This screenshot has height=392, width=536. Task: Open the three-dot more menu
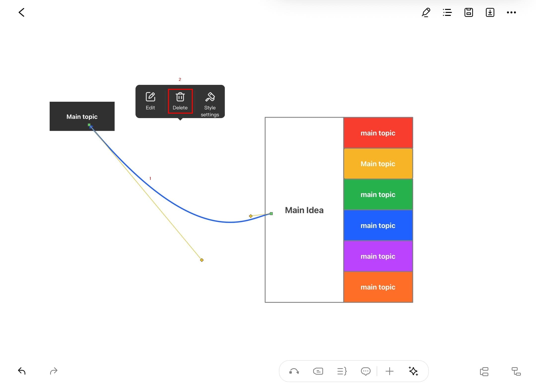(x=511, y=12)
